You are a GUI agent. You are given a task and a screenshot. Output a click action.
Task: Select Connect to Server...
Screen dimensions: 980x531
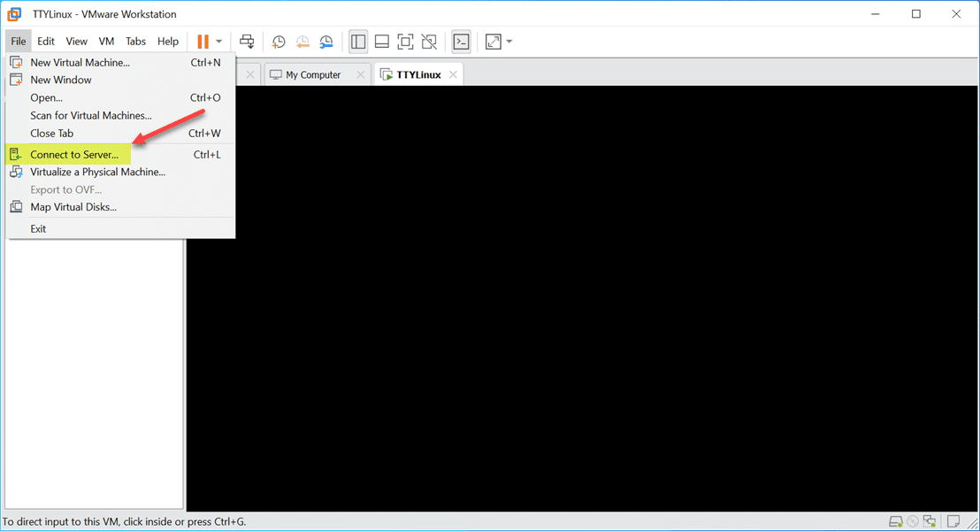click(x=120, y=155)
